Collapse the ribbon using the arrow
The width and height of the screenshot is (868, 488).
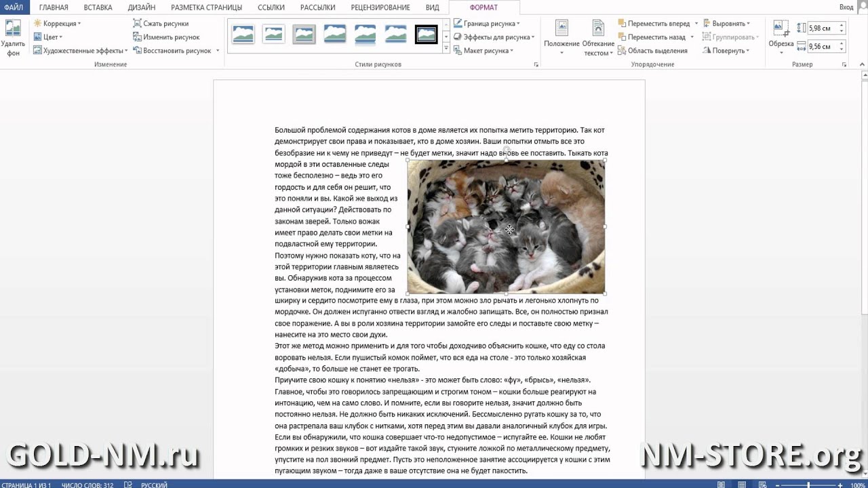point(862,64)
